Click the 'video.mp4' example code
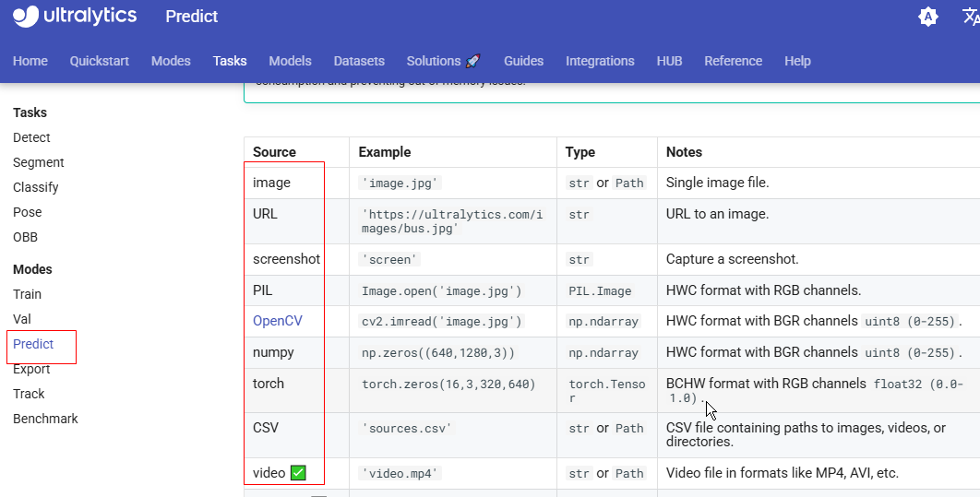 coord(400,473)
